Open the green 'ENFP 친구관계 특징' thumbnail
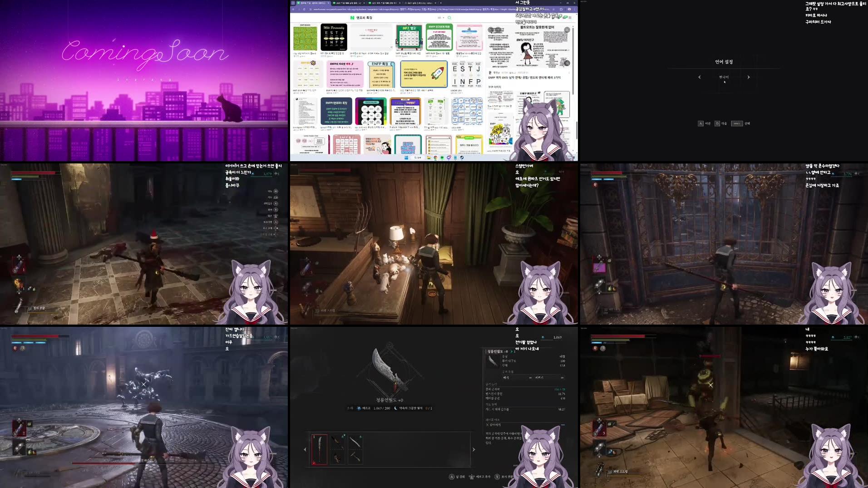The width and height of the screenshot is (868, 488). click(x=439, y=37)
